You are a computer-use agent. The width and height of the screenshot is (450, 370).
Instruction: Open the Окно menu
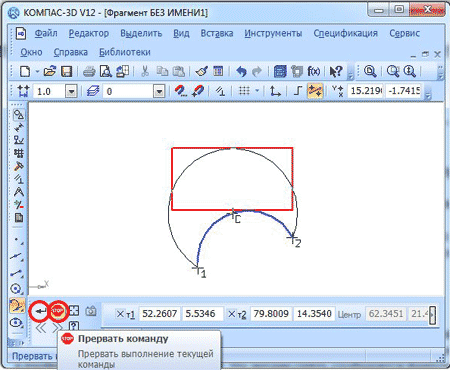coord(31,52)
